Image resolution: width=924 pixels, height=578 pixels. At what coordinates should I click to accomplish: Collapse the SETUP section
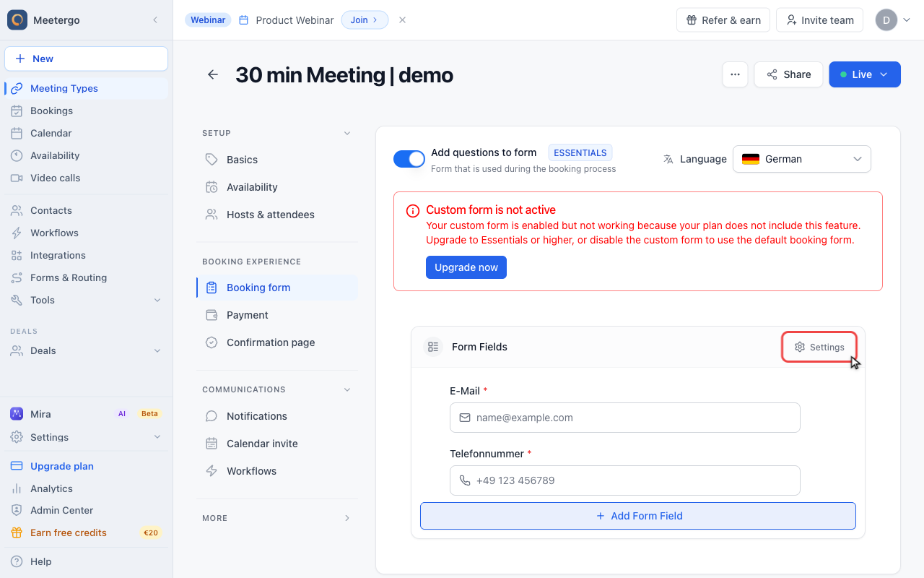347,133
